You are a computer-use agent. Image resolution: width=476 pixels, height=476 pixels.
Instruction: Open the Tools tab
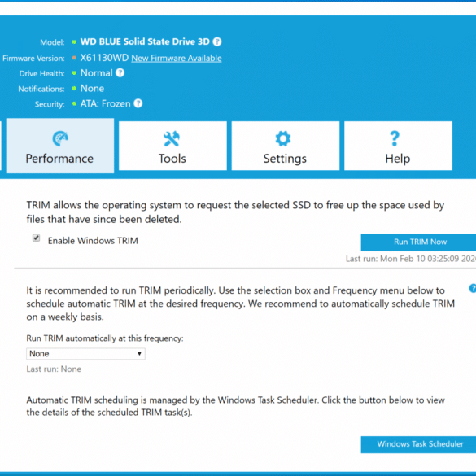tap(172, 146)
